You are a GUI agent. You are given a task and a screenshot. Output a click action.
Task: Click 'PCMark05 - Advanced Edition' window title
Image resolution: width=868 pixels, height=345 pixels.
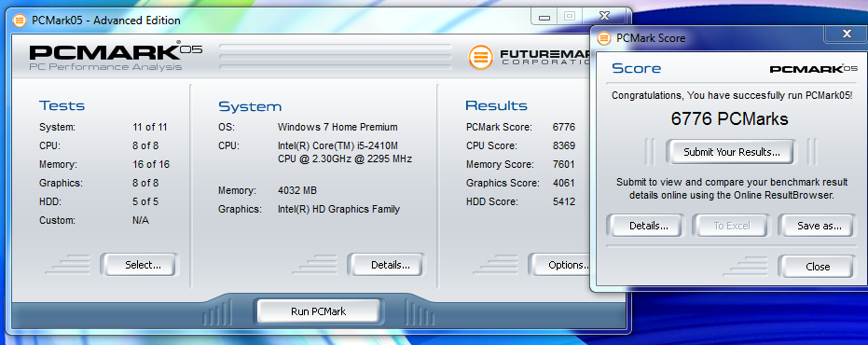point(106,21)
